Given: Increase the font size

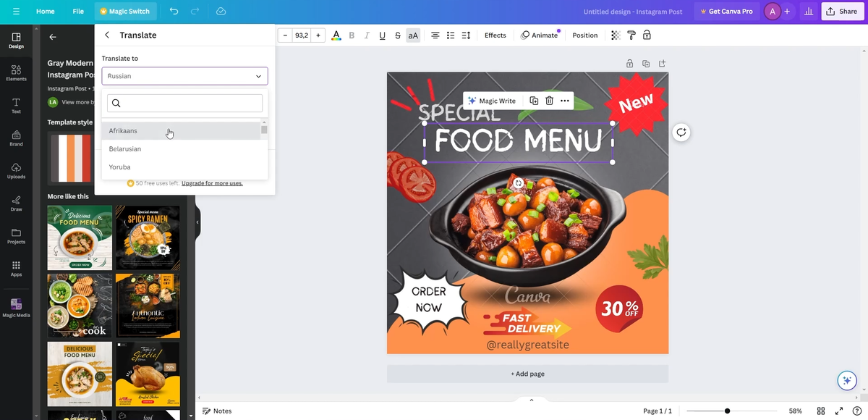Looking at the screenshot, I should [318, 35].
